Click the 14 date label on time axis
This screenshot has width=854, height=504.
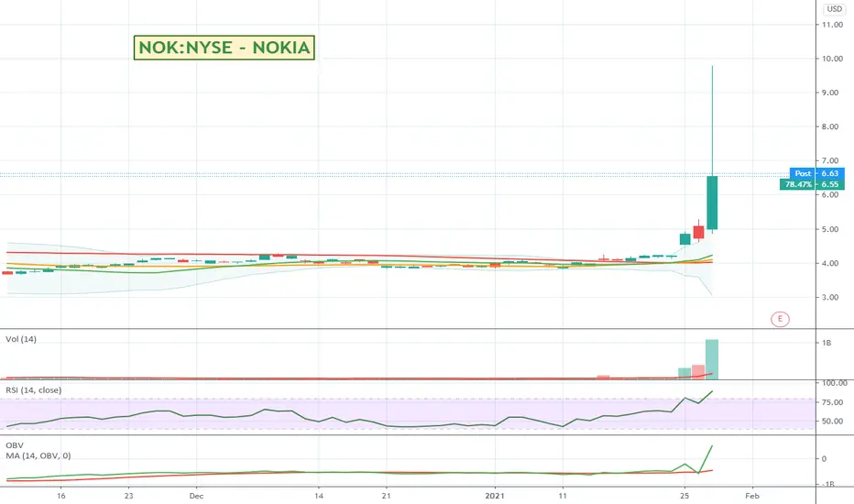coord(319,496)
